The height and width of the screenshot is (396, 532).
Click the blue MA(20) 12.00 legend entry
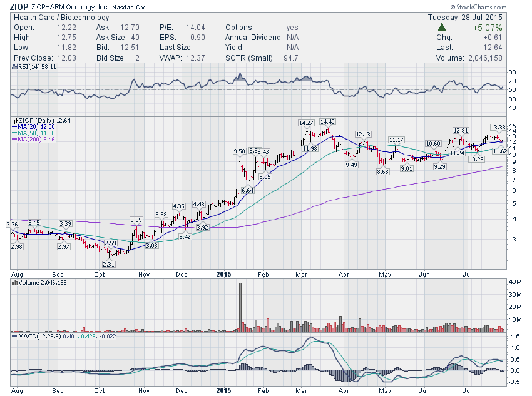(33, 127)
